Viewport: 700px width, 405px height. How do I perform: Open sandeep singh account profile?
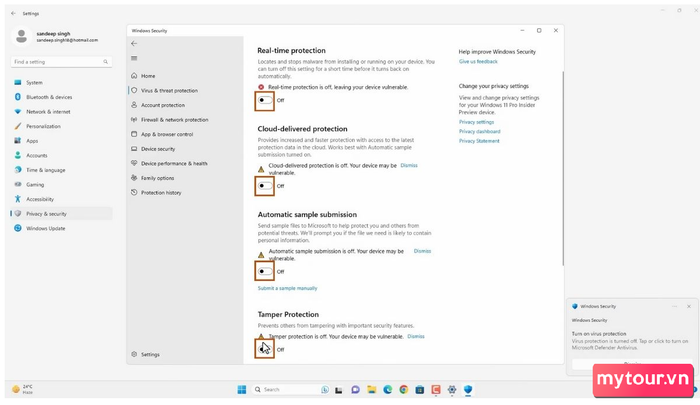(x=55, y=36)
